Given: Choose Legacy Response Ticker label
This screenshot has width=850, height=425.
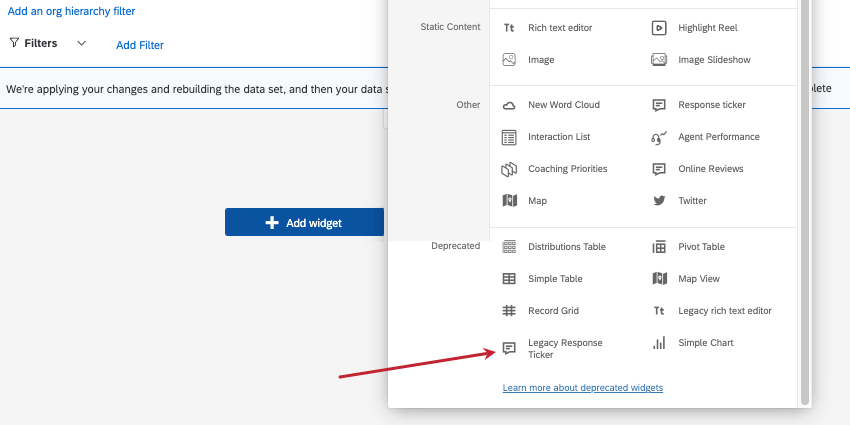Looking at the screenshot, I should 565,349.
